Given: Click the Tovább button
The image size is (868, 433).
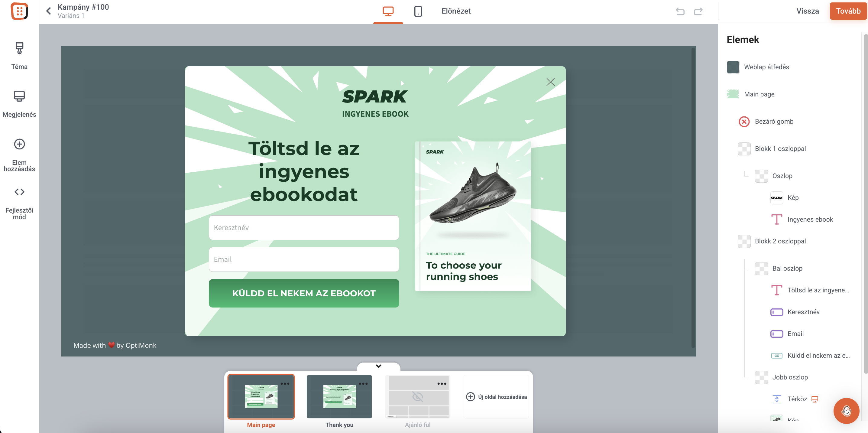Looking at the screenshot, I should coord(848,11).
